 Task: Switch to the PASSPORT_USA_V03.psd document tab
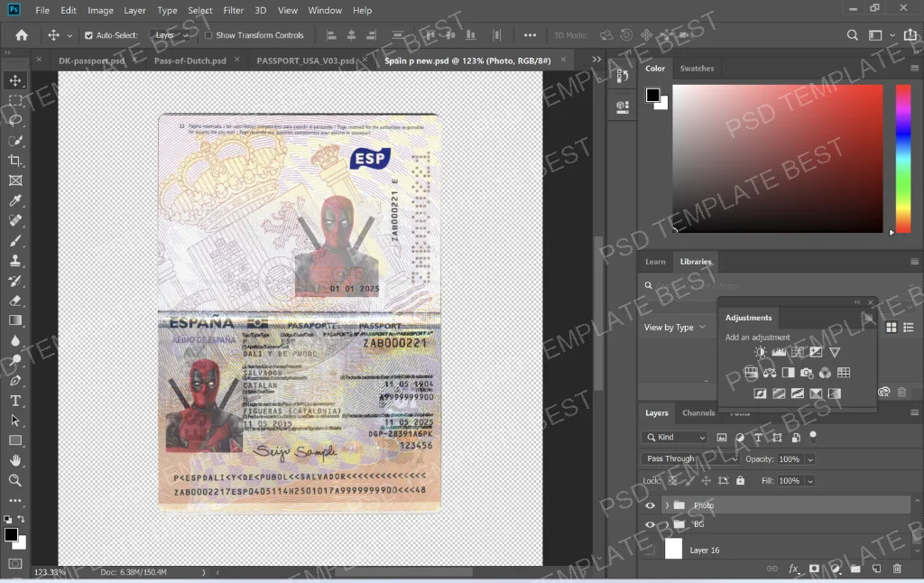305,60
